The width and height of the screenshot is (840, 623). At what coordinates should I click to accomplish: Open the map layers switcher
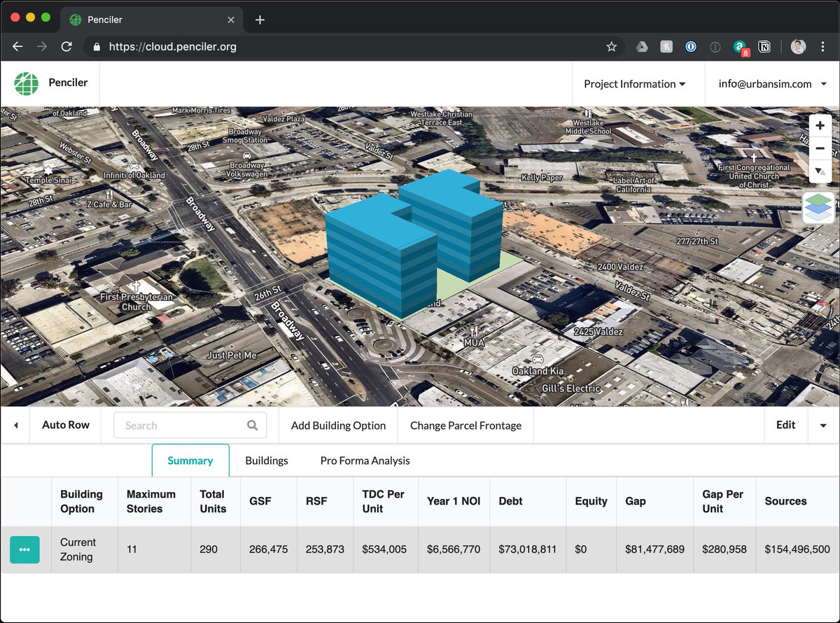click(819, 208)
